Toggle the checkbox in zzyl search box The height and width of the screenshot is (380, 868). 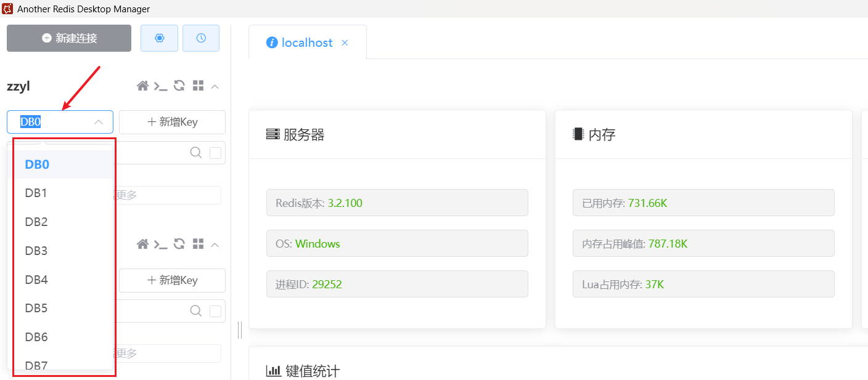[x=215, y=153]
